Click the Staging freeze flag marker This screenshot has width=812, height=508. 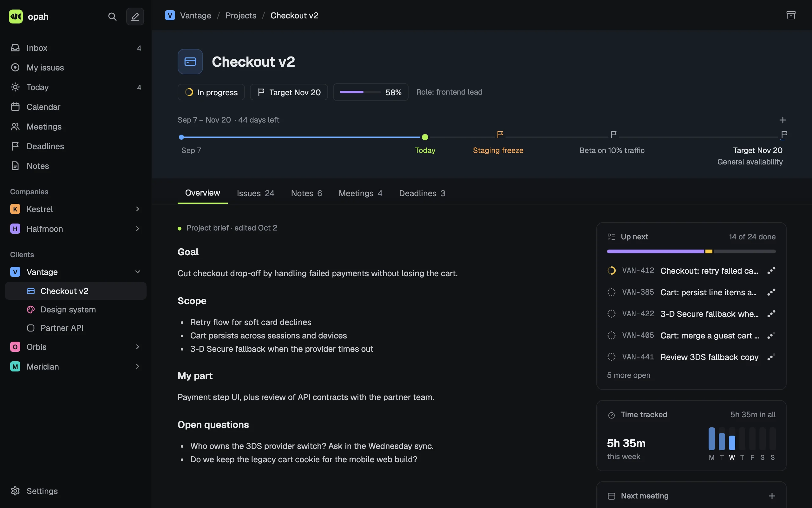click(500, 134)
